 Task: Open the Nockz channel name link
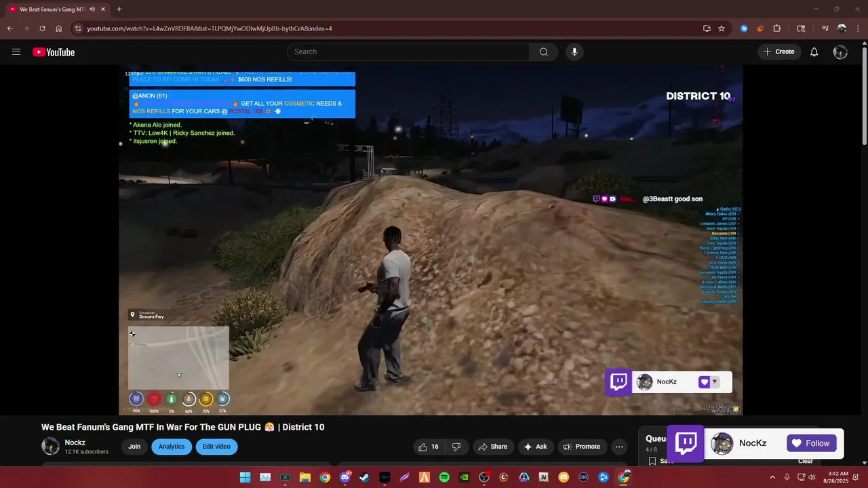point(75,443)
